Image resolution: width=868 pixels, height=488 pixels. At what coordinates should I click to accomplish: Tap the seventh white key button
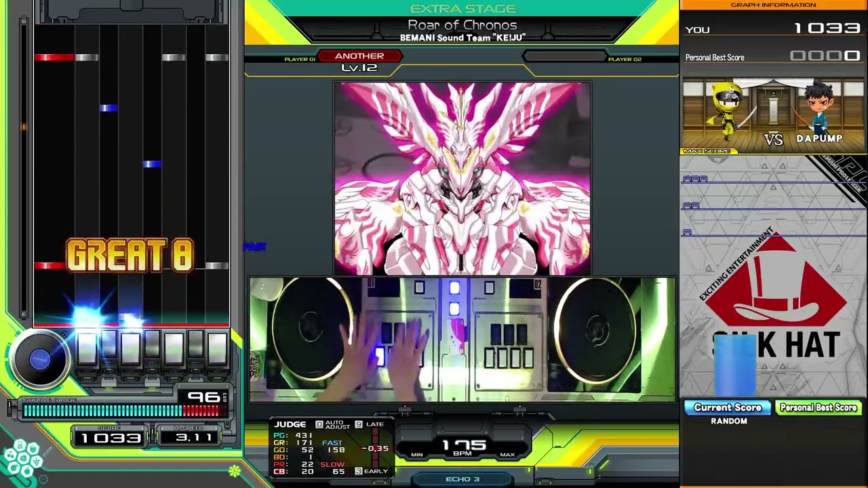click(x=217, y=348)
